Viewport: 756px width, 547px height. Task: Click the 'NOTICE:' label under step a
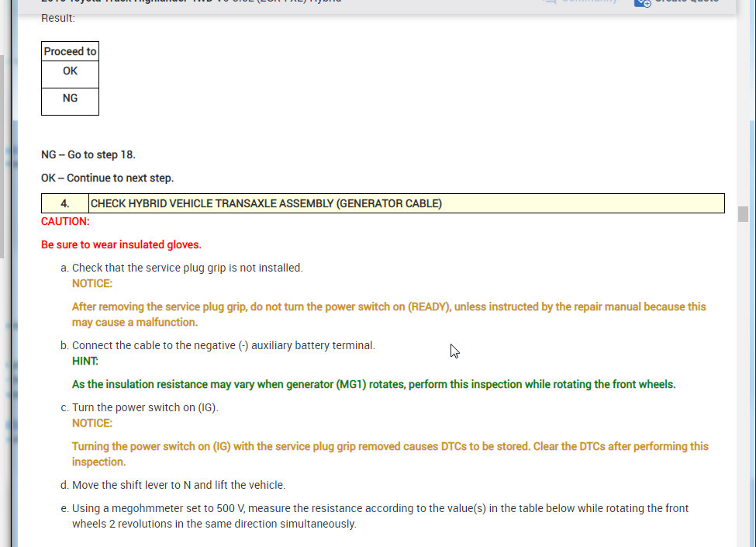(92, 284)
